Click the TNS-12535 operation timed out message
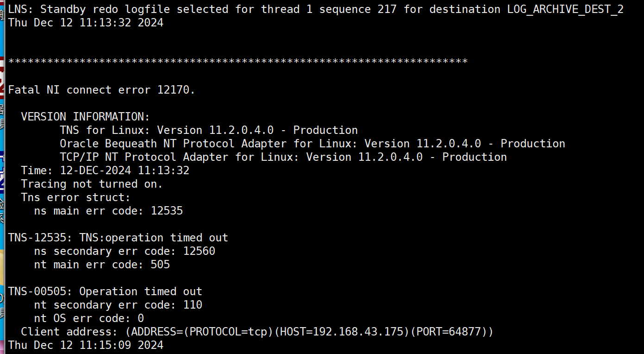The image size is (644, 354). pyautogui.click(x=118, y=238)
